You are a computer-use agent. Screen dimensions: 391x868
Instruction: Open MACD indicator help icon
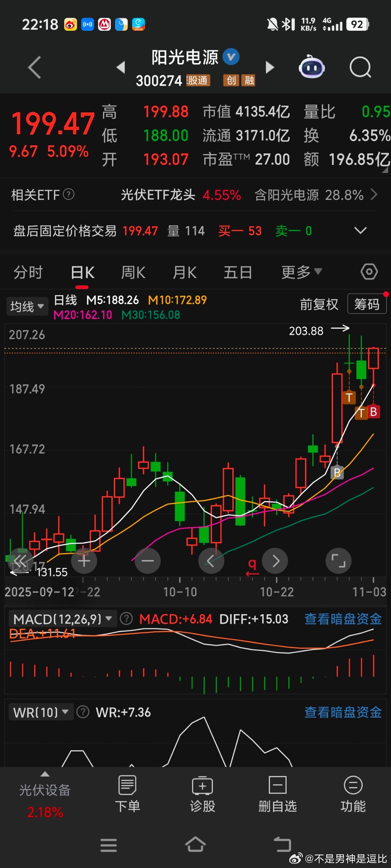tap(126, 619)
